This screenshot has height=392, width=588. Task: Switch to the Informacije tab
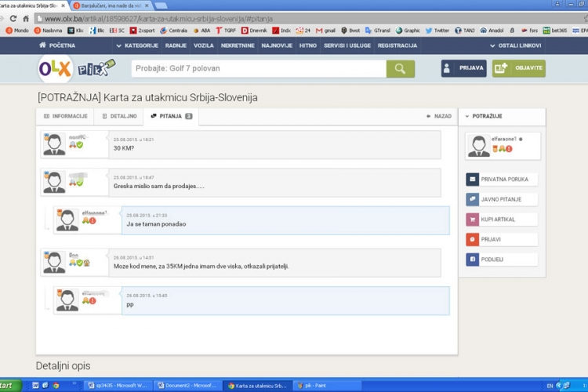(65, 116)
